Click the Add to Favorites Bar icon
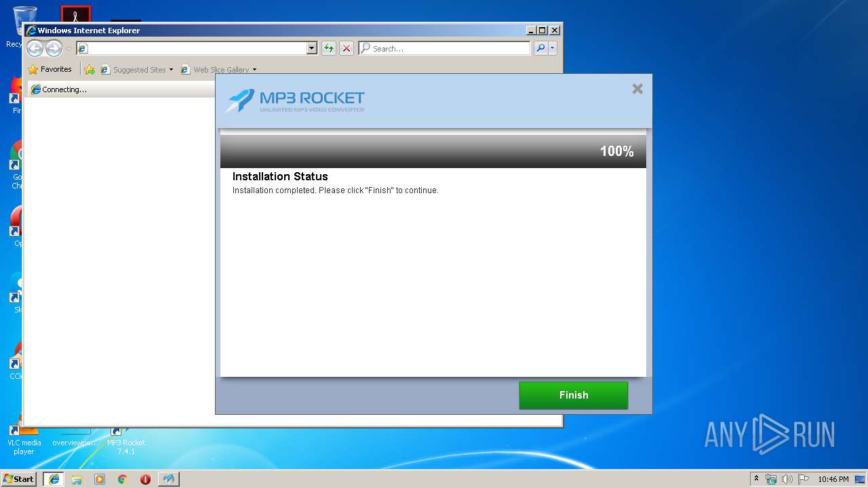868x488 pixels. point(90,69)
